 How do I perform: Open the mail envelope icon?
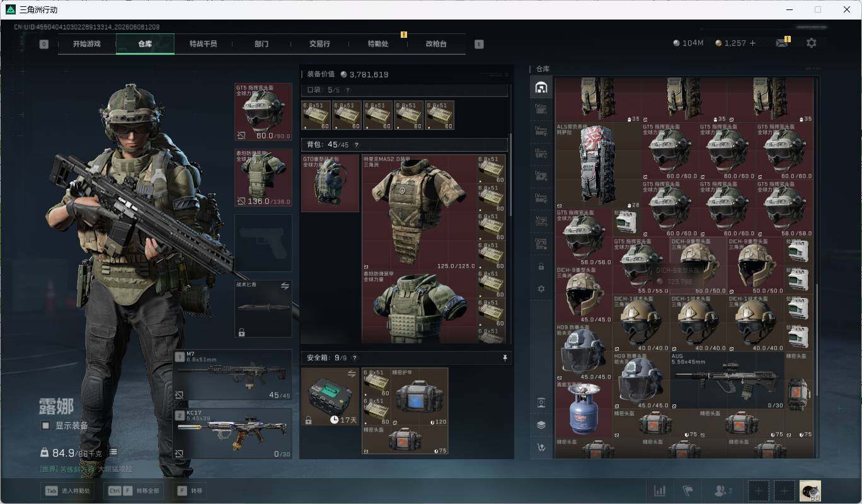(781, 43)
